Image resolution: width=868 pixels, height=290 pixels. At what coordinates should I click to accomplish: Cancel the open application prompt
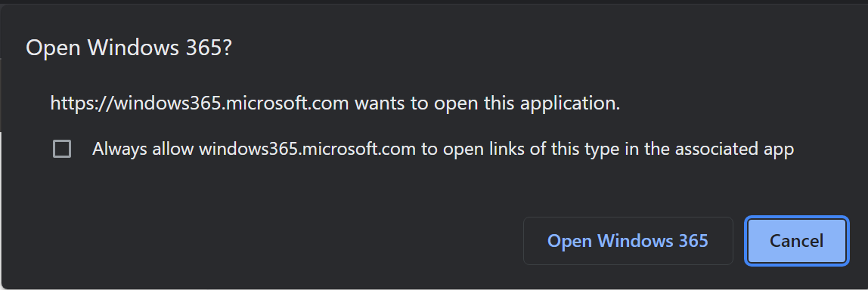796,241
